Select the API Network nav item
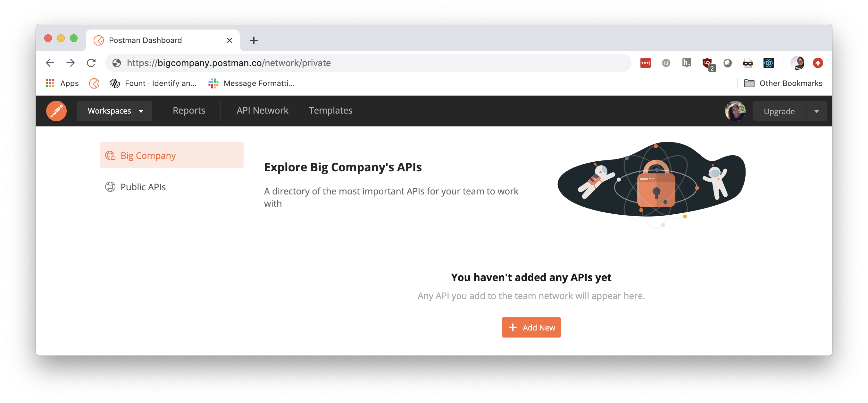Viewport: 868px width, 403px height. click(x=262, y=111)
